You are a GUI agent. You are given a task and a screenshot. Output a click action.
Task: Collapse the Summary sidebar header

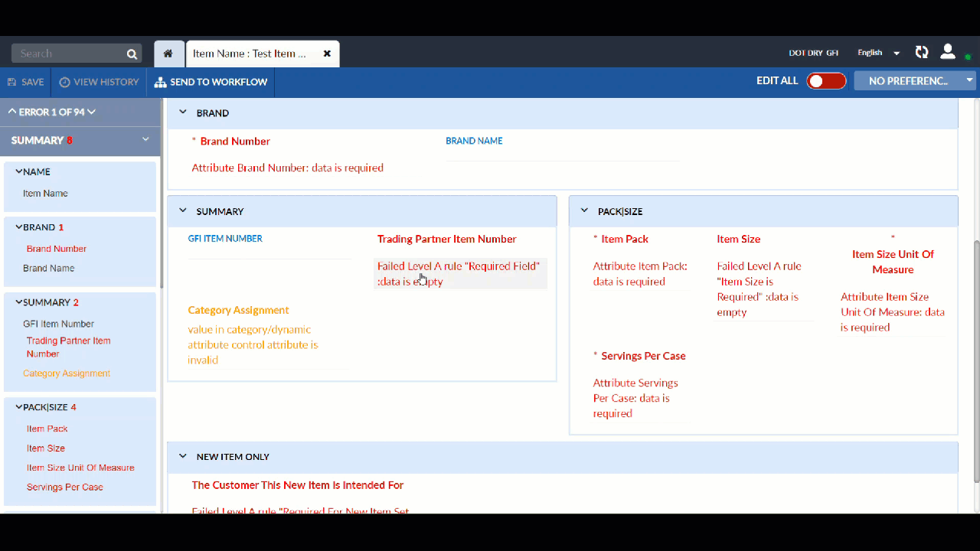(x=145, y=139)
